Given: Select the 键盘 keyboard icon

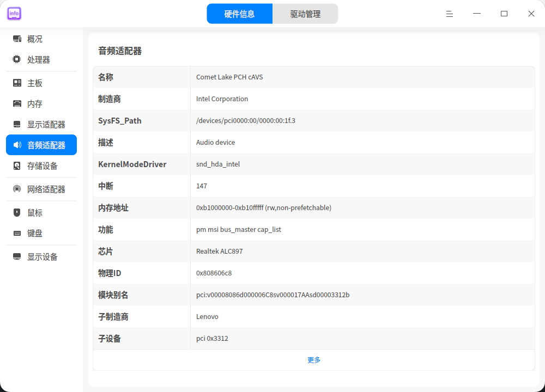Looking at the screenshot, I should point(17,234).
